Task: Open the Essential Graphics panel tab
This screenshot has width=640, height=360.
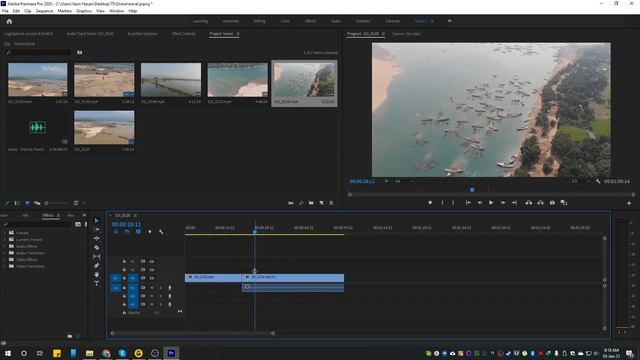Action: pyautogui.click(x=142, y=34)
